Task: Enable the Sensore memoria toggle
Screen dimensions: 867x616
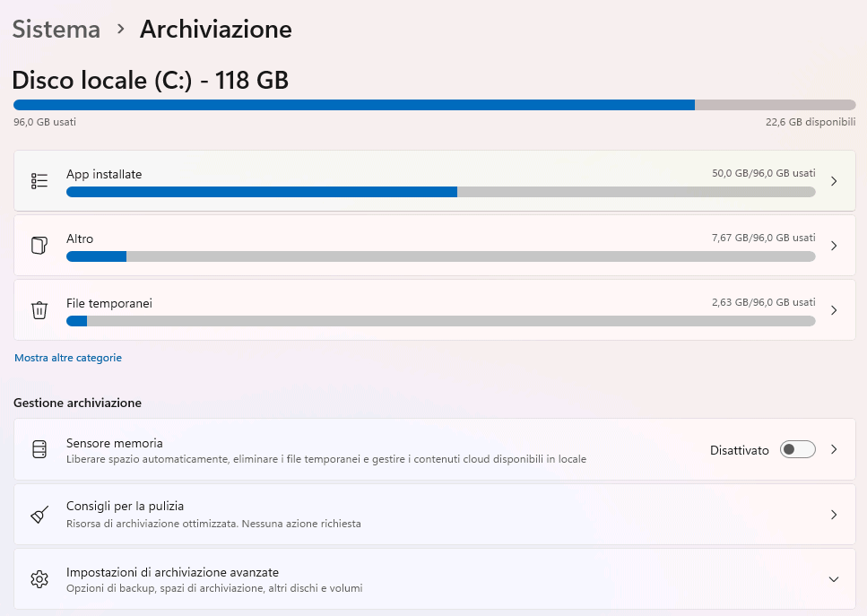Action: 797,450
